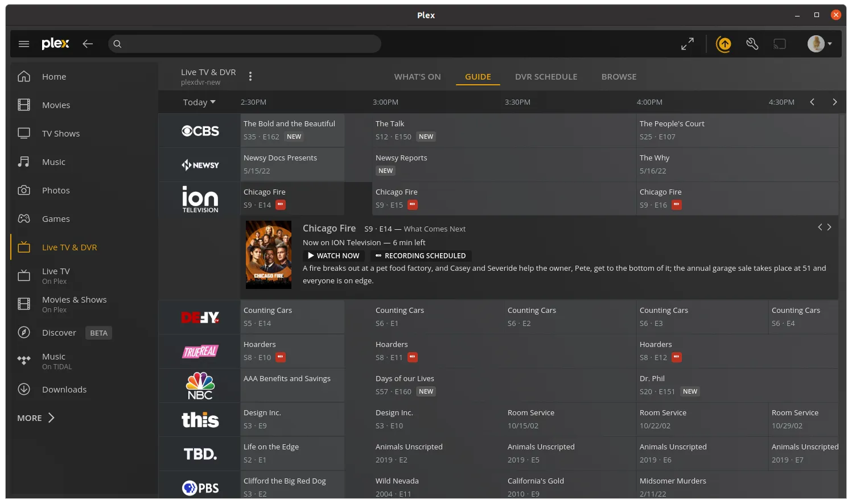Switch to the WHAT'S ON tab
The width and height of the screenshot is (852, 504).
tap(417, 77)
